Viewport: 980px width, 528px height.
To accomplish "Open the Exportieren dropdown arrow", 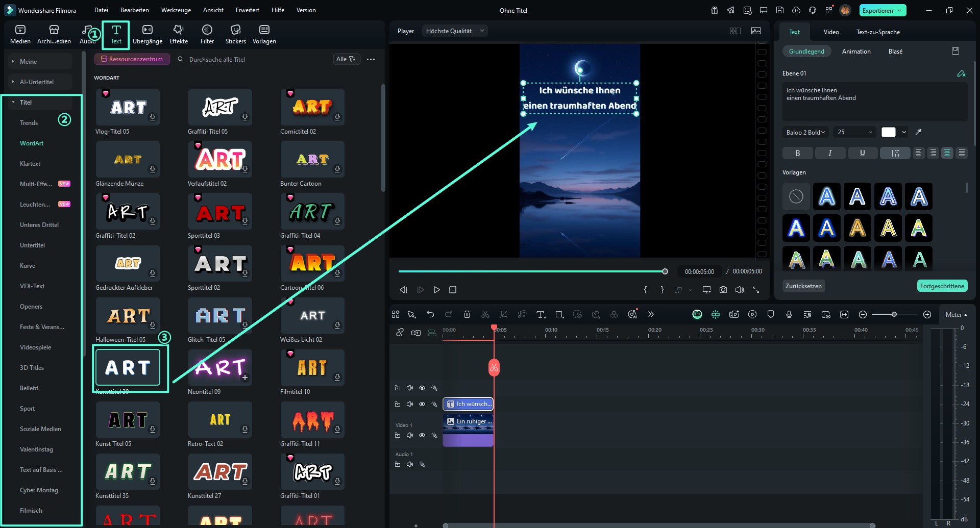I will click(899, 10).
